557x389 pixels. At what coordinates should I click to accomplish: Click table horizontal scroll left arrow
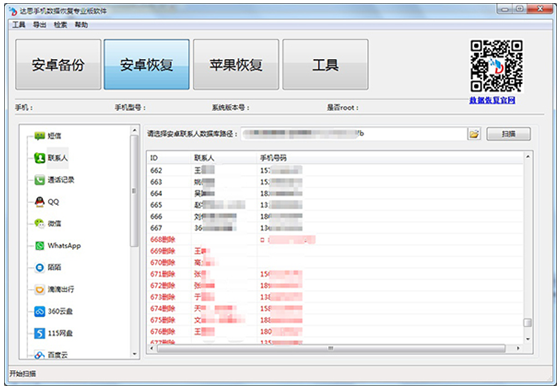click(x=152, y=348)
